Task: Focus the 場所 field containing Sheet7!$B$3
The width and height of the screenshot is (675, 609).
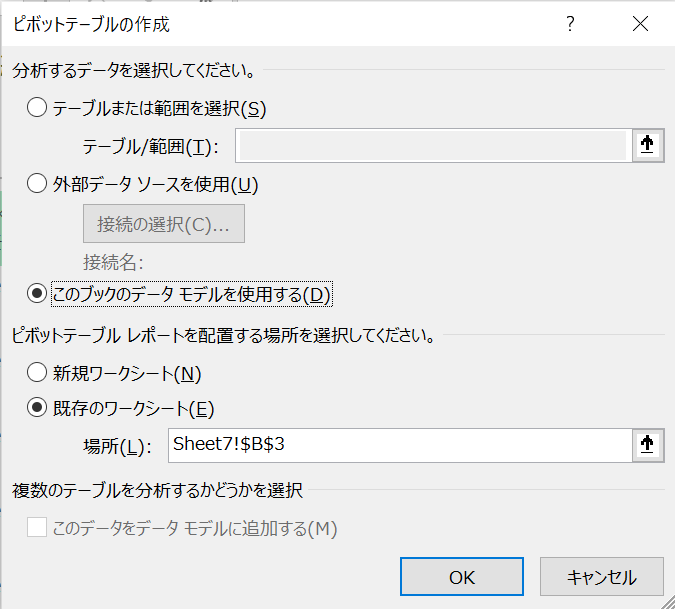Action: tap(400, 445)
